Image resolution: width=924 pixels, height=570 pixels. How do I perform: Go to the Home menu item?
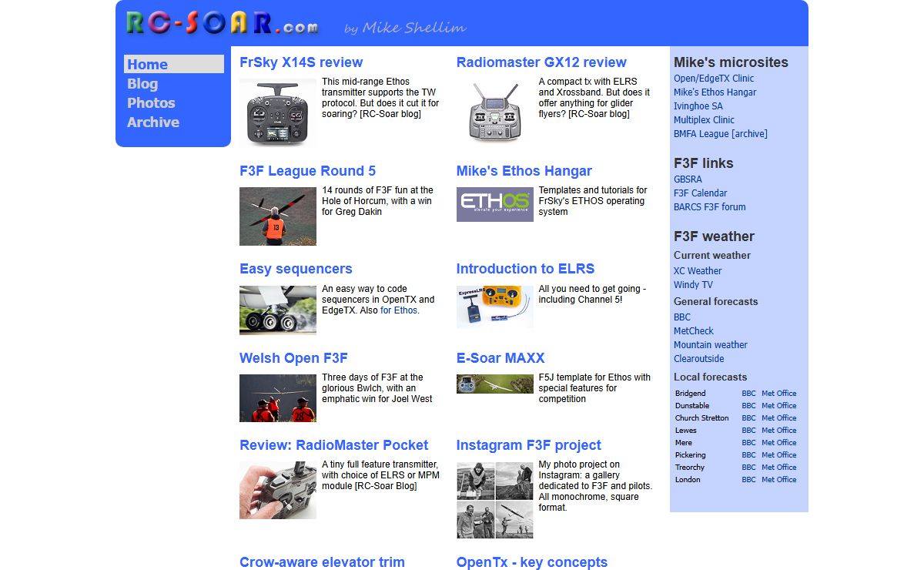tap(174, 64)
